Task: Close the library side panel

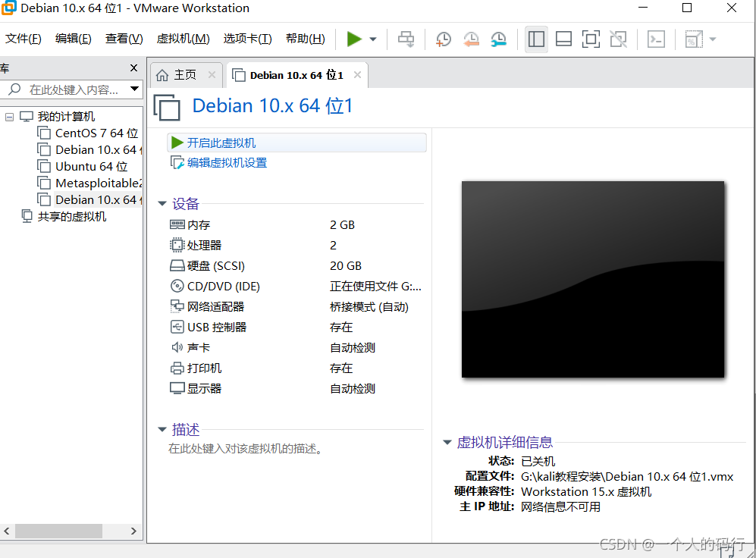Action: (134, 68)
